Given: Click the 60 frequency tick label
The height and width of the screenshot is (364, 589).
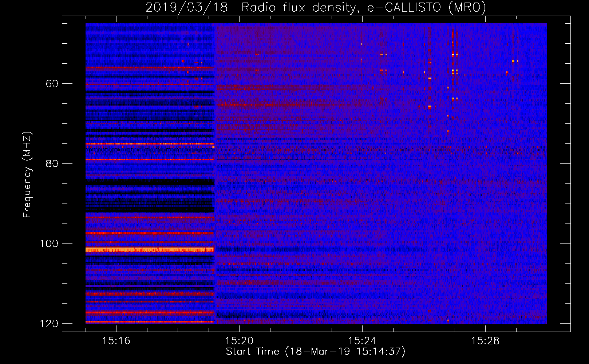Looking at the screenshot, I should coord(52,84).
